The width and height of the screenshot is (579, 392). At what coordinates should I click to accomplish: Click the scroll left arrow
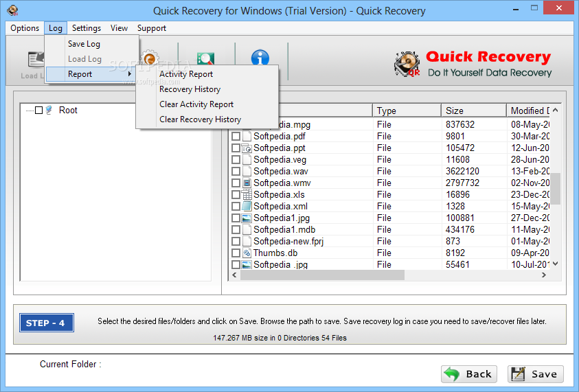click(234, 275)
